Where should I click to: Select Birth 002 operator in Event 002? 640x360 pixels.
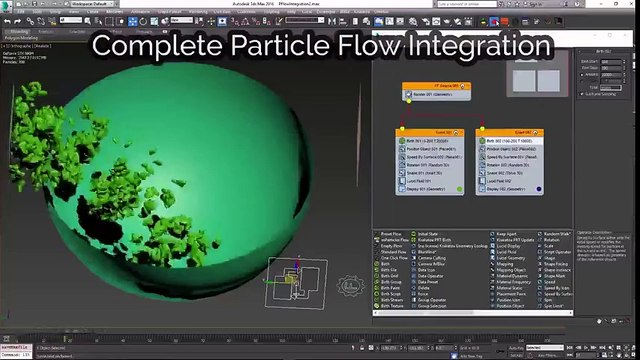click(x=510, y=141)
